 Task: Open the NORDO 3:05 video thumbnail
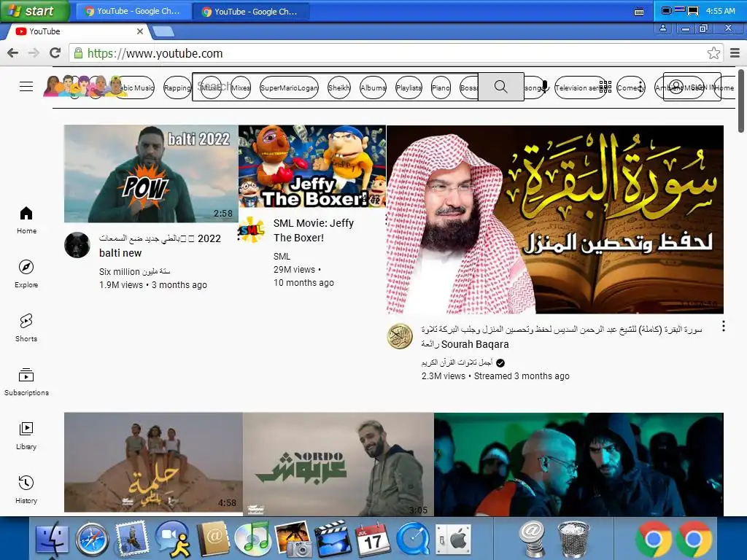(x=338, y=464)
